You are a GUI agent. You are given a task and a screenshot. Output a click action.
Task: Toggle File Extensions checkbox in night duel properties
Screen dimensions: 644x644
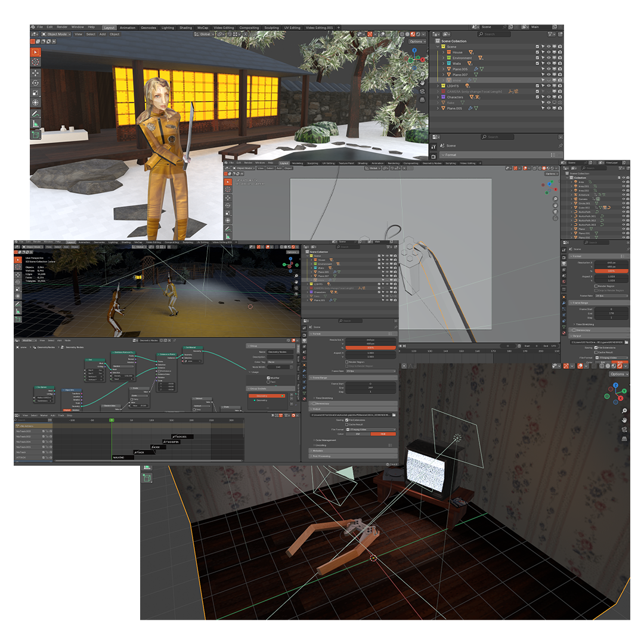[347, 420]
